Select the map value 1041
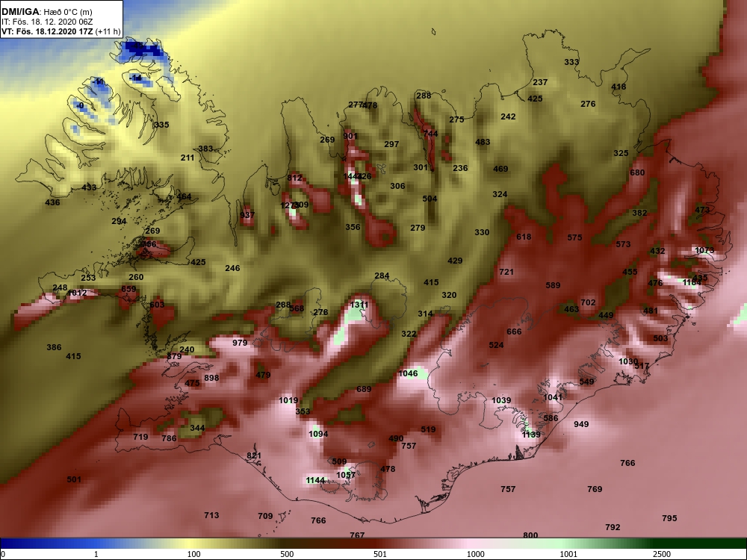747x560 pixels. coord(553,397)
